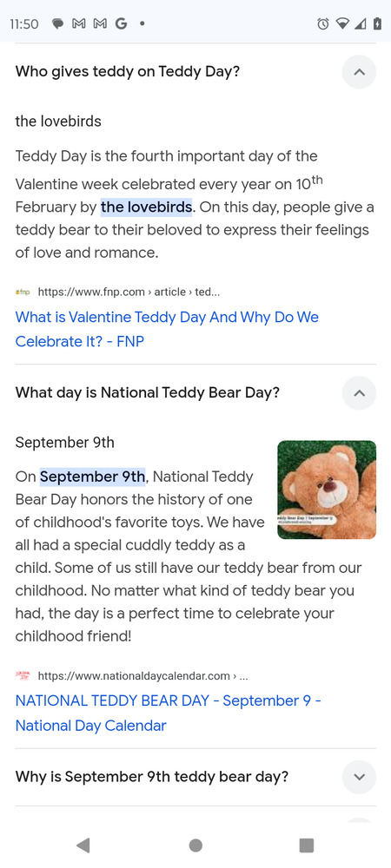Tap the recent apps square button

[306, 845]
